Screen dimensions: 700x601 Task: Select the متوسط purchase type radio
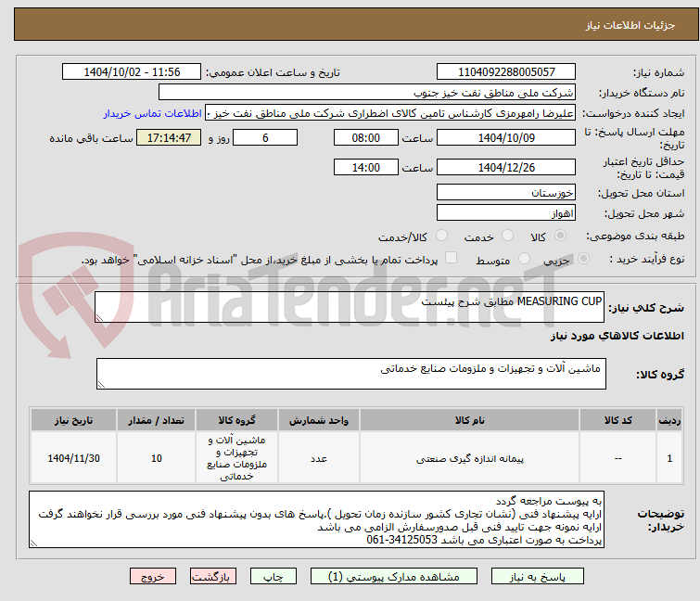coord(524,259)
